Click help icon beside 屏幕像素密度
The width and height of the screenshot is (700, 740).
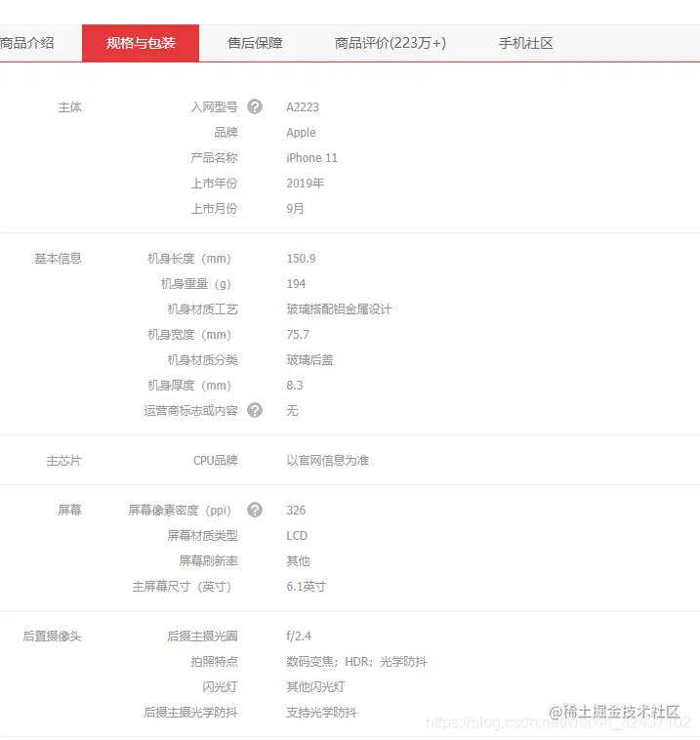(x=255, y=510)
